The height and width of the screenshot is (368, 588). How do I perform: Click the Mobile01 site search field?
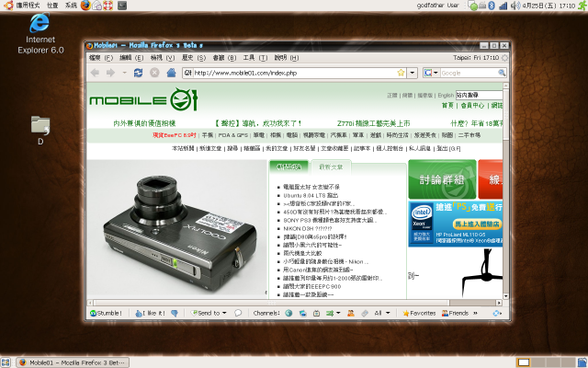pyautogui.click(x=479, y=95)
